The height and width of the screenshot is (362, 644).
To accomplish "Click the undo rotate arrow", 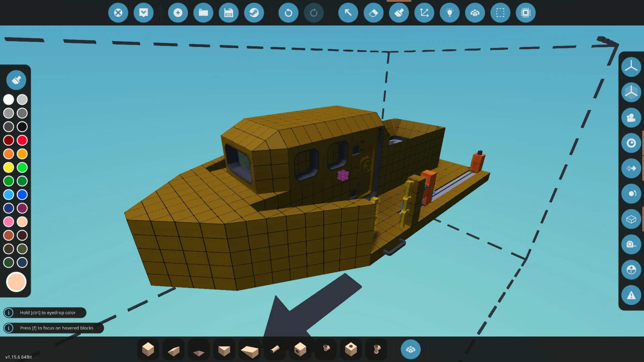I will click(288, 13).
